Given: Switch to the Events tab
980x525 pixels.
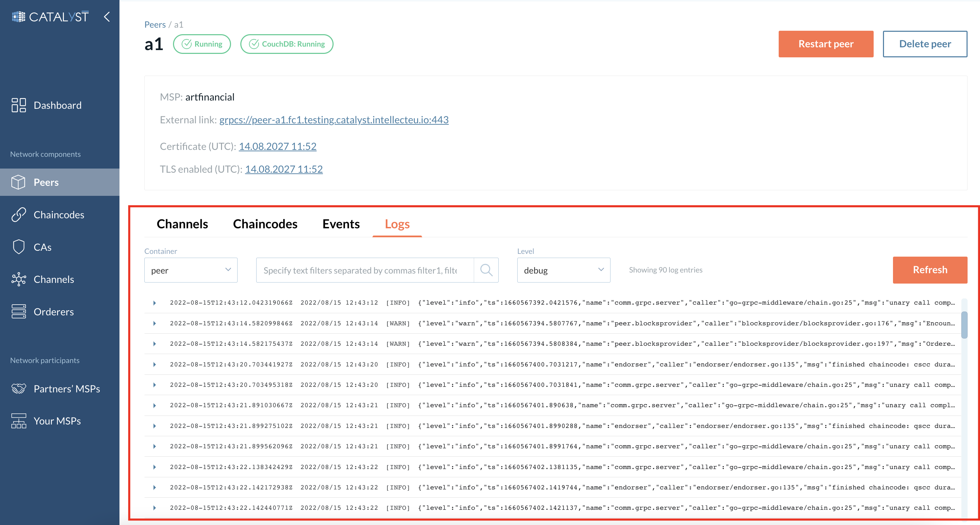Looking at the screenshot, I should (x=340, y=224).
